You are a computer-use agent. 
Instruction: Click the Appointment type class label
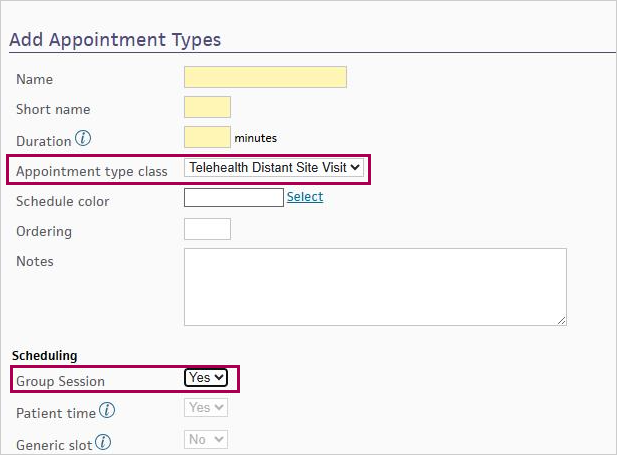point(92,172)
